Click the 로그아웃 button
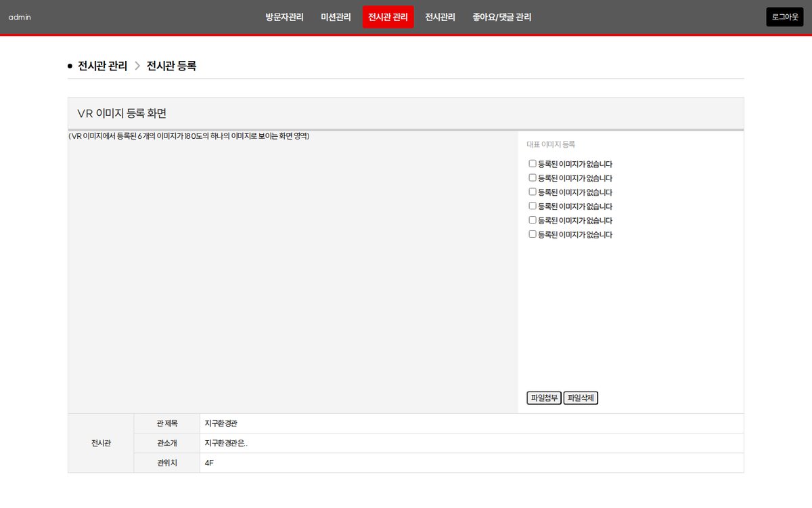812x508 pixels. pos(785,17)
